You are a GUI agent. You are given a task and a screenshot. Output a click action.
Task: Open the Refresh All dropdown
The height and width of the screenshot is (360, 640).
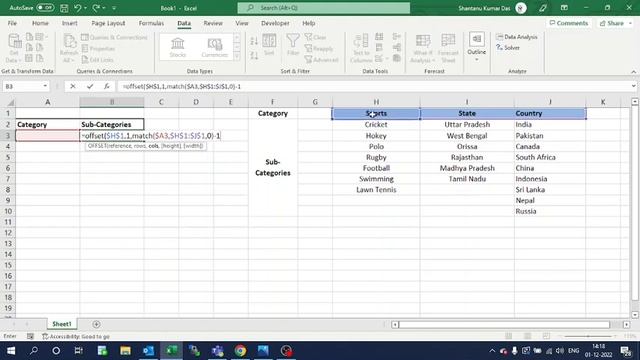point(68,48)
